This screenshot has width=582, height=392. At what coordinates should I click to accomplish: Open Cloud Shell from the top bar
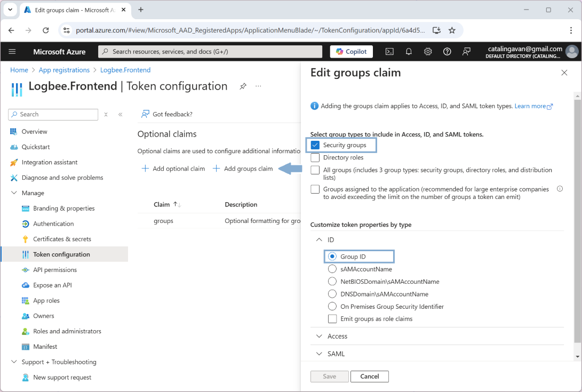point(390,52)
